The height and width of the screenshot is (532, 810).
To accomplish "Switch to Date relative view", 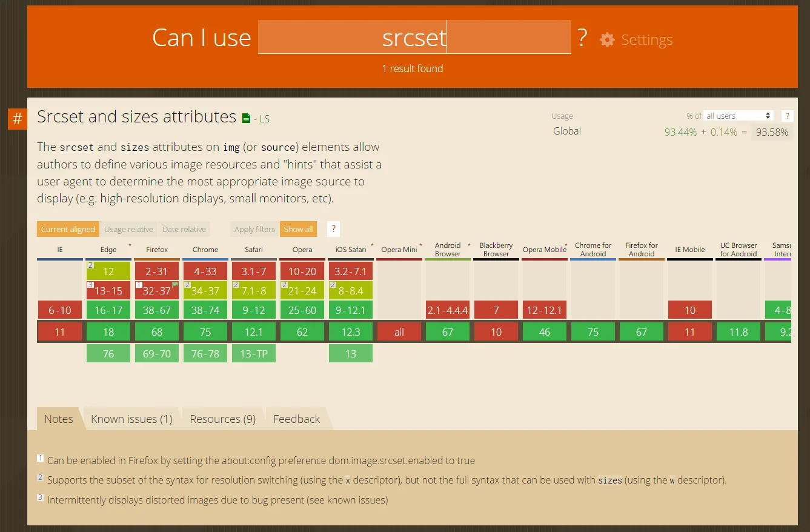I will pos(184,229).
